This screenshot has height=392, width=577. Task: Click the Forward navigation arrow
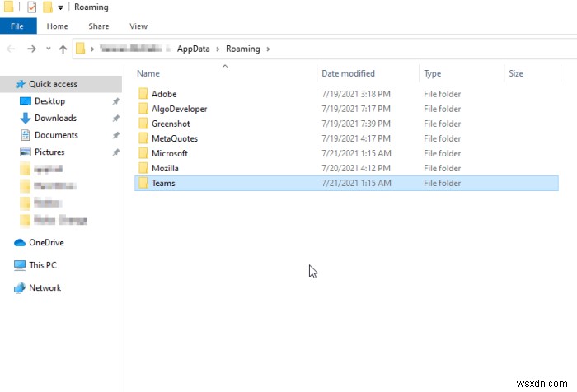coord(31,49)
